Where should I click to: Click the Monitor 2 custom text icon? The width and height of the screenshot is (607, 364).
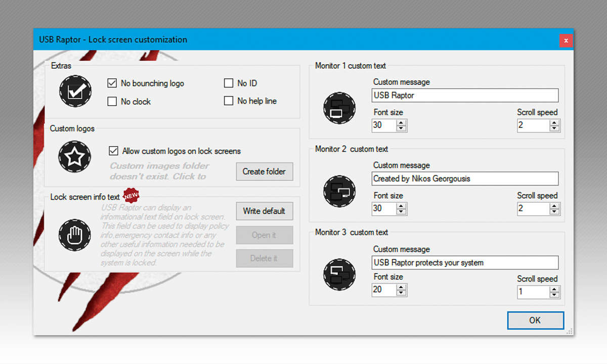339,192
